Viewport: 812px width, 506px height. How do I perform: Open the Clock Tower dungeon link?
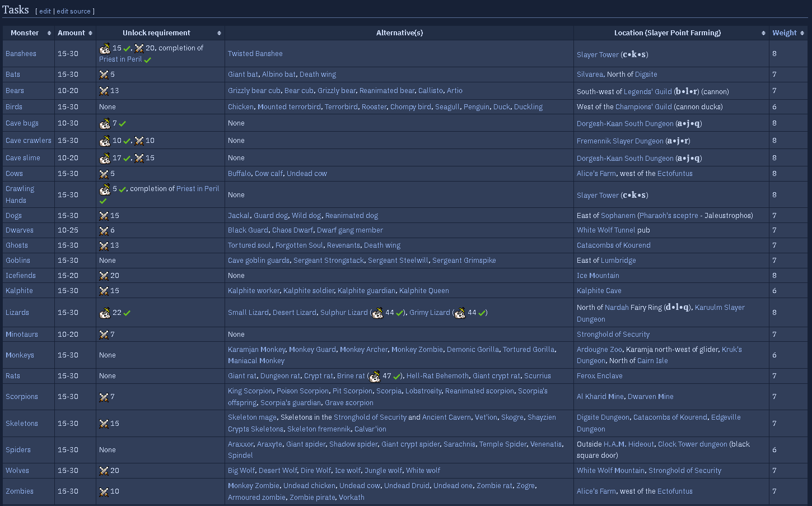coord(693,444)
